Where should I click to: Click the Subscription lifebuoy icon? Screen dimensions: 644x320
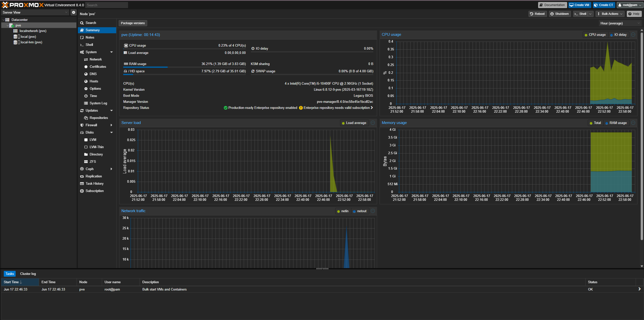(82, 191)
